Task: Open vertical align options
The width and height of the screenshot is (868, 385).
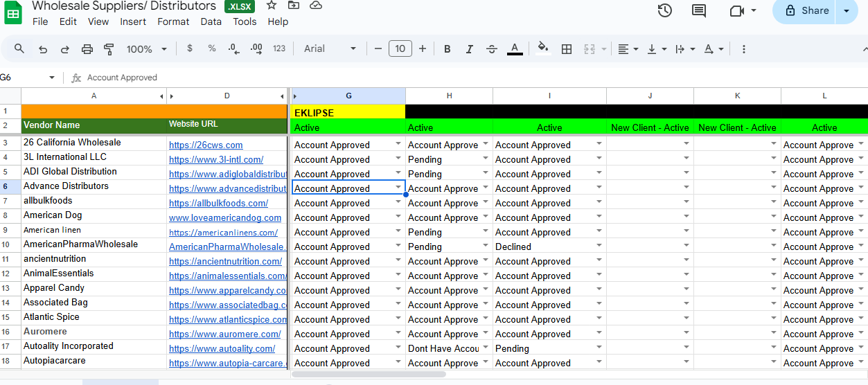Action: (656, 48)
